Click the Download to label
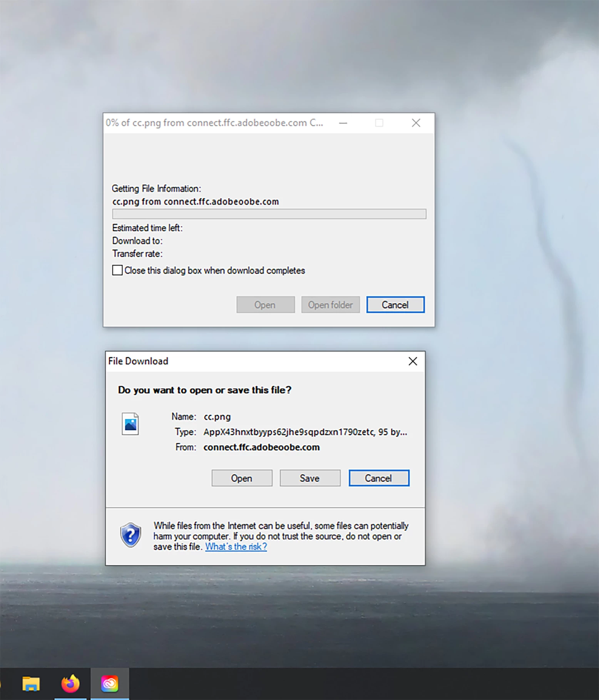Viewport: 599px width, 700px height. [137, 241]
